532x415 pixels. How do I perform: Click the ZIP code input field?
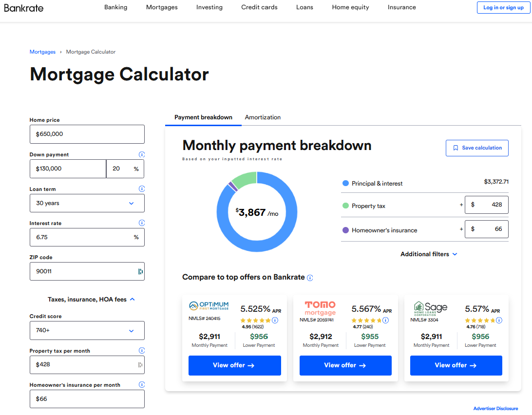[87, 271]
